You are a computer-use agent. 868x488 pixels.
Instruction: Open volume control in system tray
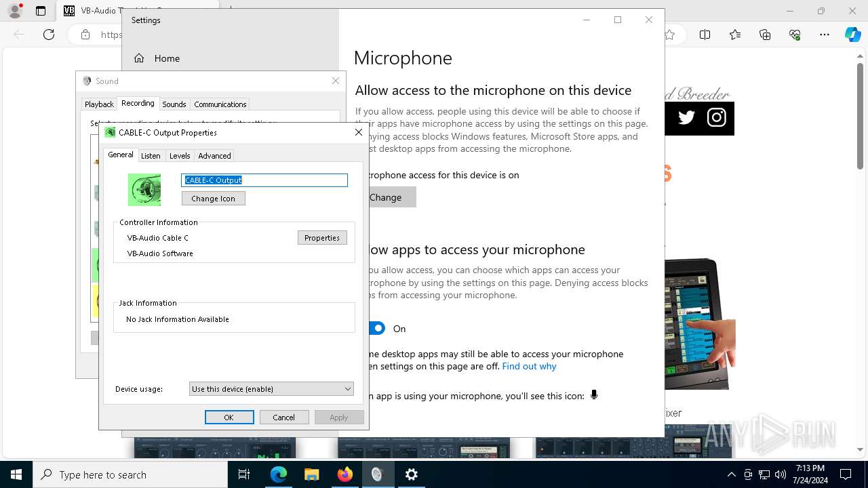pos(781,474)
